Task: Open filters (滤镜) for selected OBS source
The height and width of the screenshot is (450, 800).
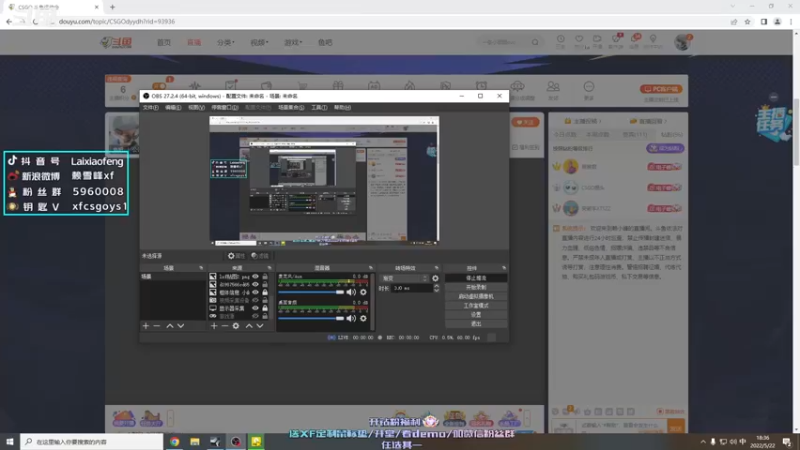Action: click(x=260, y=256)
